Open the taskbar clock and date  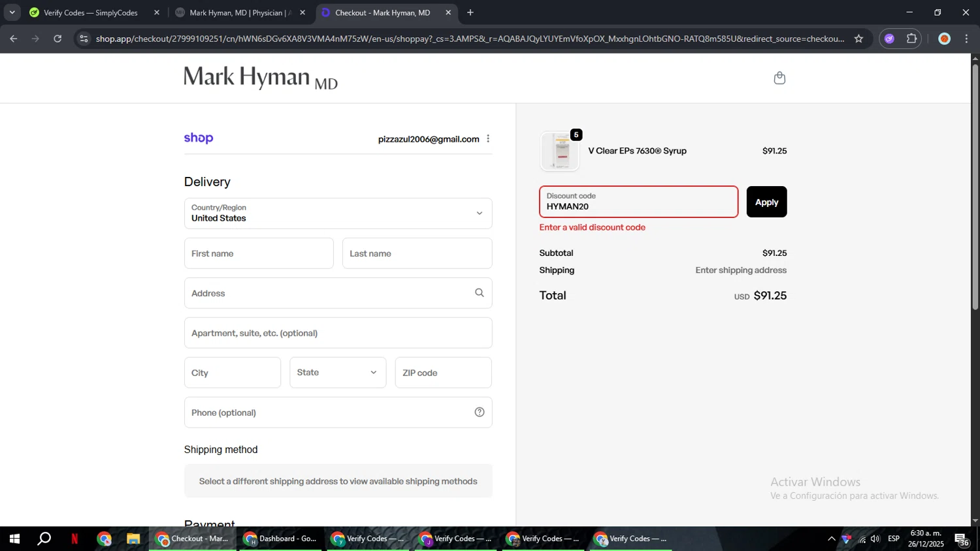click(x=925, y=539)
